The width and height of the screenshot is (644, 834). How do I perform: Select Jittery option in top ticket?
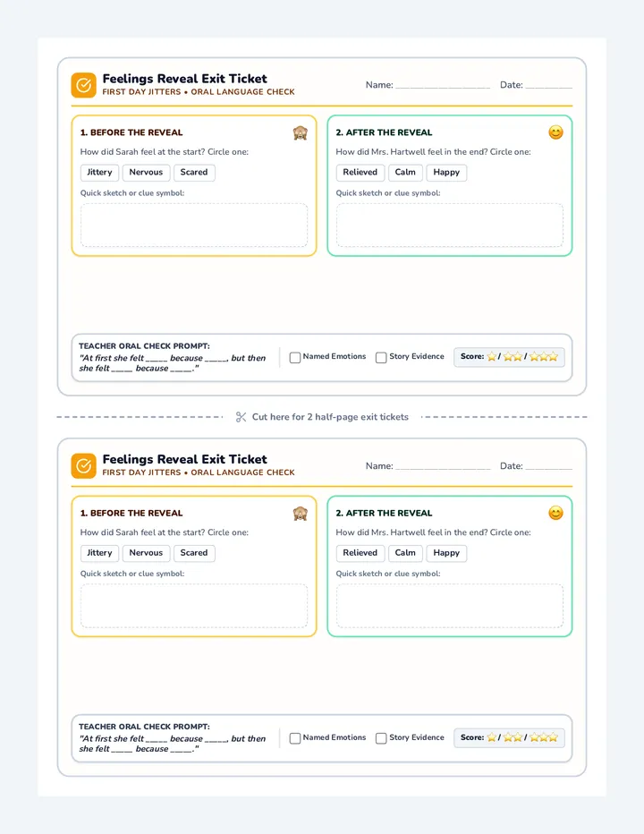pyautogui.click(x=99, y=173)
